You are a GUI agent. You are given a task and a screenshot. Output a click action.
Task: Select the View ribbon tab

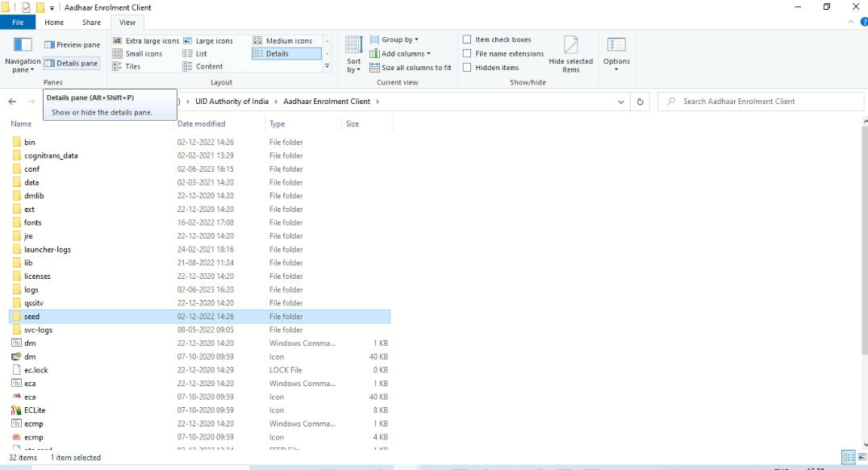click(x=127, y=23)
